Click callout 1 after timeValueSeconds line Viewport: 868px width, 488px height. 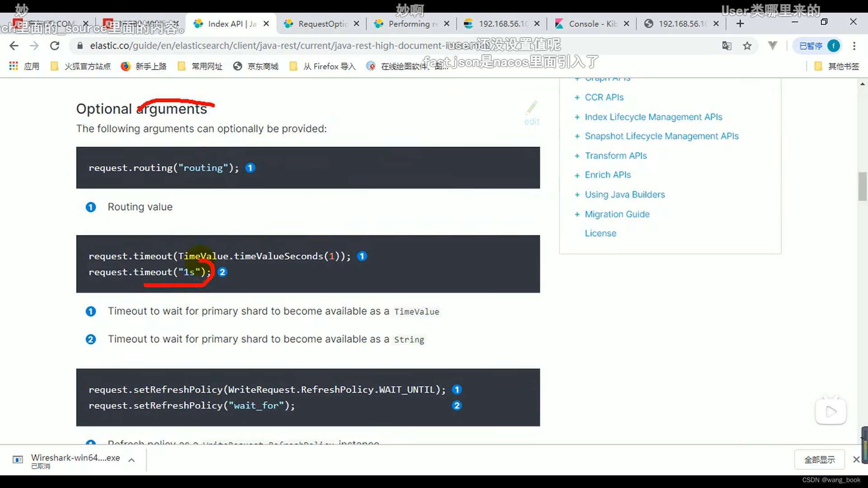pyautogui.click(x=362, y=256)
